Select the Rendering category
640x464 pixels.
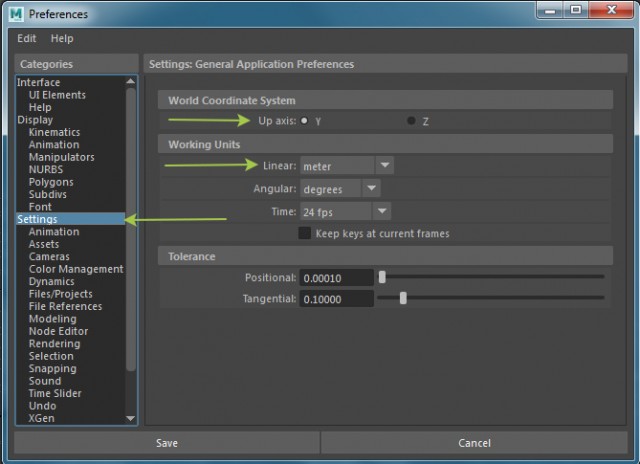(x=54, y=344)
